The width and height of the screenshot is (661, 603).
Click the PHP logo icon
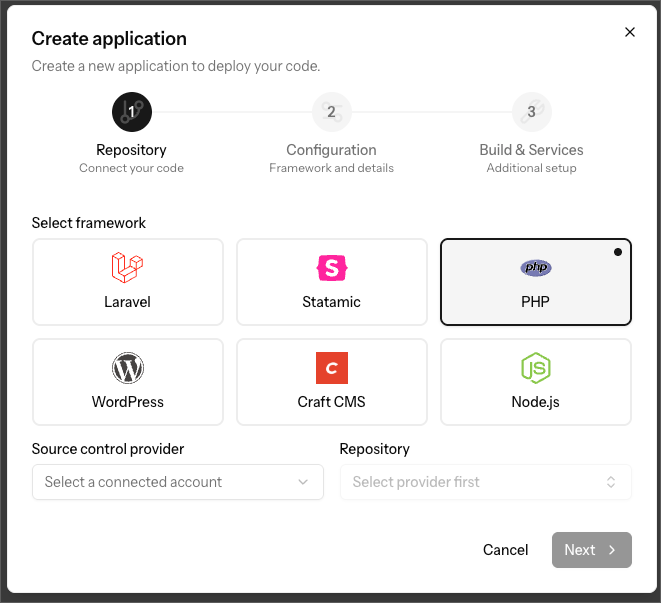(x=536, y=267)
